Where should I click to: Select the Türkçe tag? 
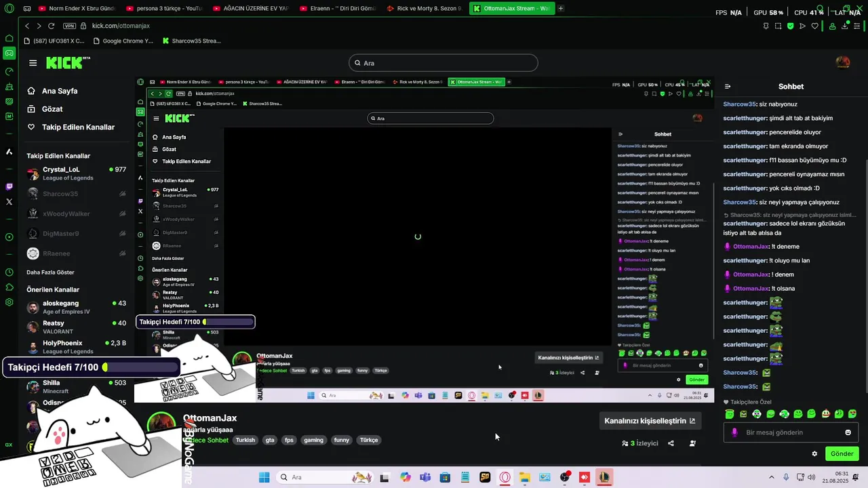coord(369,440)
